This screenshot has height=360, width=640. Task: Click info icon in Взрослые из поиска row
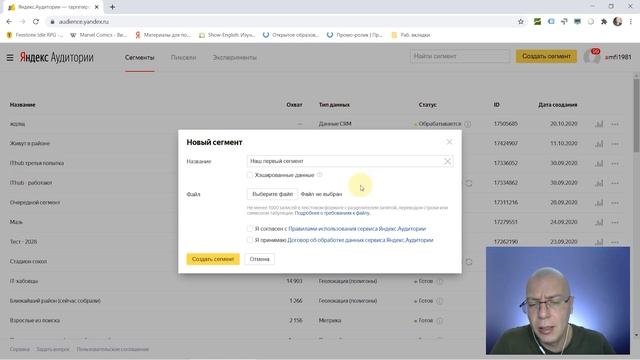[x=440, y=320]
